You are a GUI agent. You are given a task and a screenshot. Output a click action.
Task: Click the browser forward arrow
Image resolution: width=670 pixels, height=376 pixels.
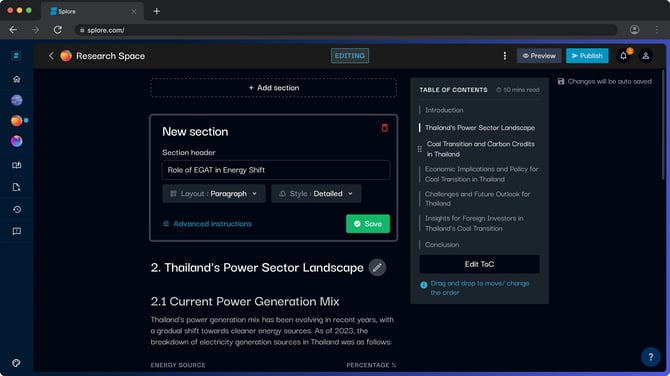pos(35,30)
